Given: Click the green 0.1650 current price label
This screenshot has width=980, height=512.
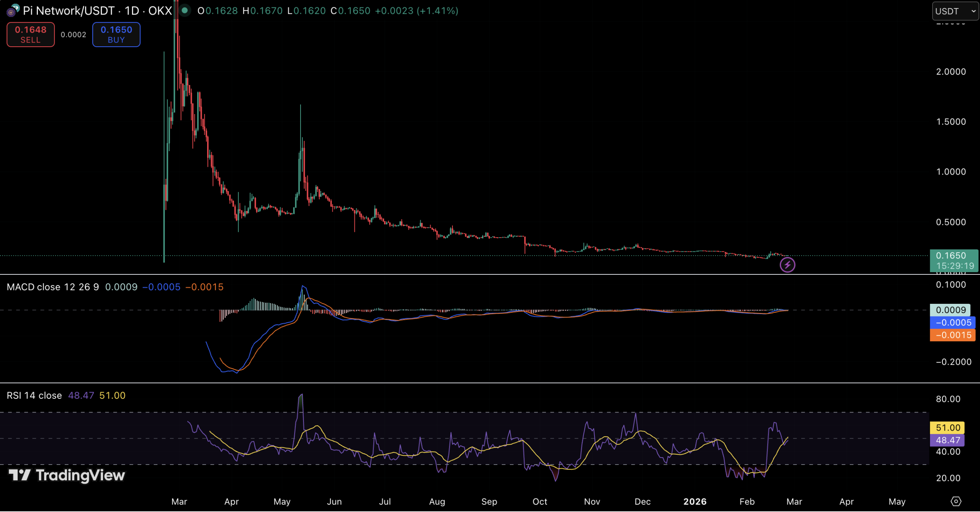Looking at the screenshot, I should tap(954, 260).
